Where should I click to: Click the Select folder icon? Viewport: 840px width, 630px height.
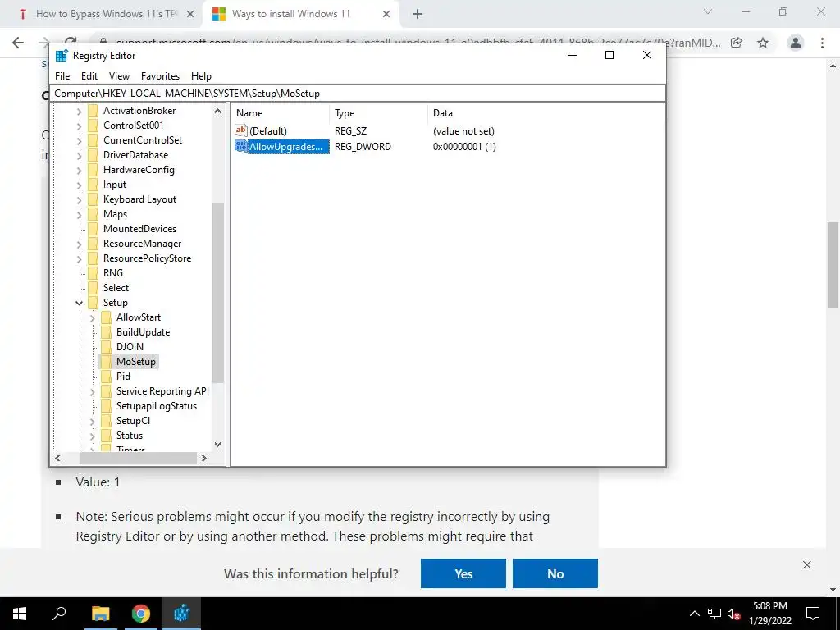(x=94, y=288)
